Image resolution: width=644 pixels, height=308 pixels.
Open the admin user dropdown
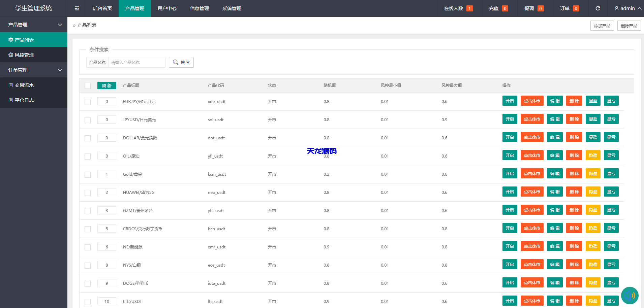coord(627,8)
